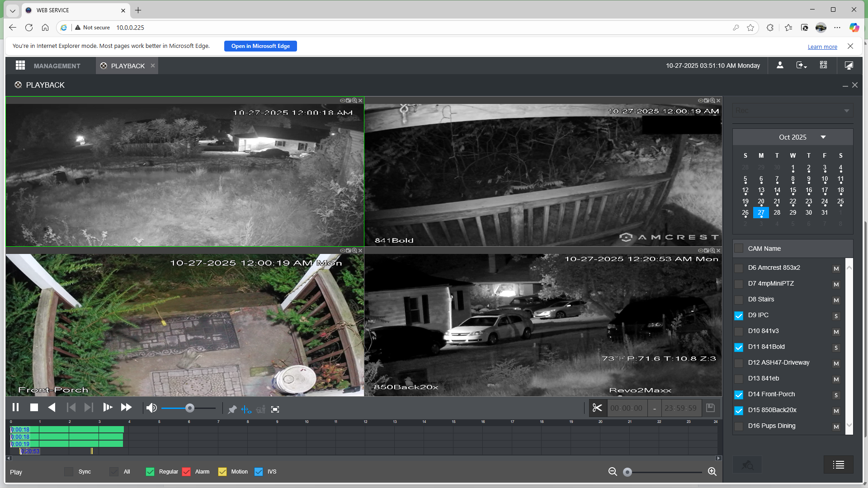Adjust the volume slider handle

pos(190,408)
